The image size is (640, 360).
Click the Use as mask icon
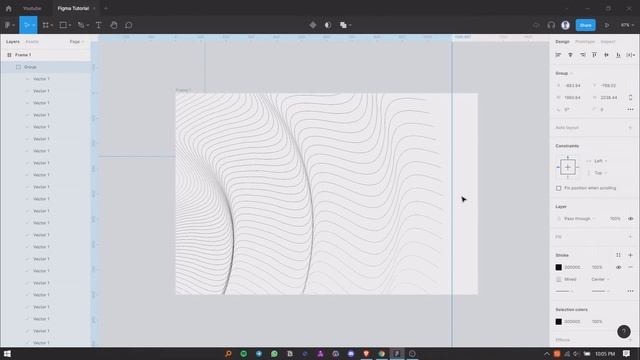click(x=328, y=25)
